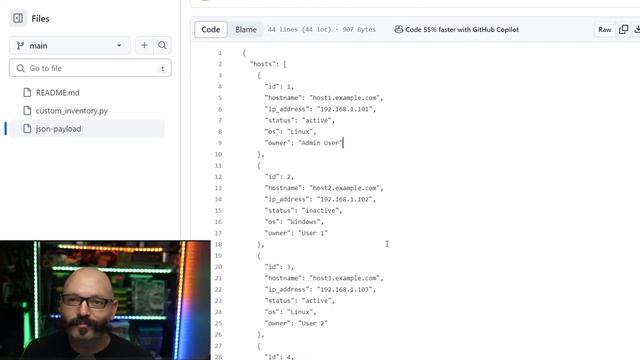
Task: Switch to the Code tab
Action: point(211,29)
